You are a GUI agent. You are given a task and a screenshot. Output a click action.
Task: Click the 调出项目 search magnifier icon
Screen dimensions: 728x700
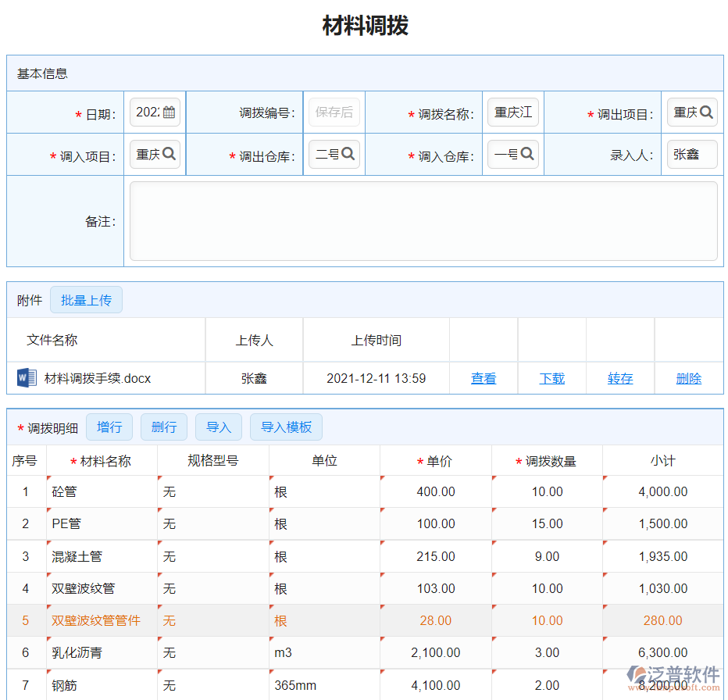pyautogui.click(x=706, y=111)
